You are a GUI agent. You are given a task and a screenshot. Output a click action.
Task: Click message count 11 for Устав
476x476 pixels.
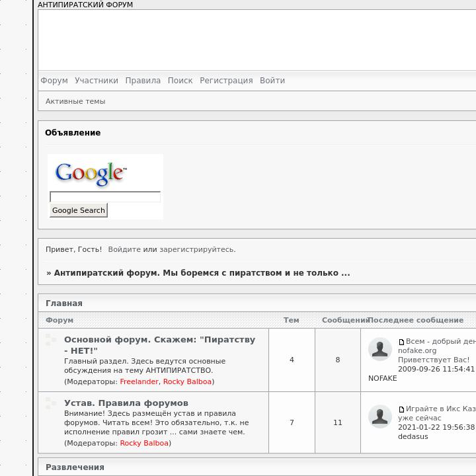[x=338, y=422]
